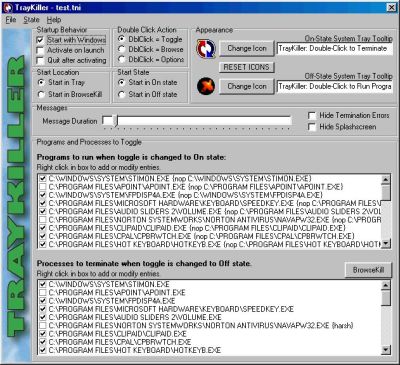
Task: Uncheck CLIPAID.EXE in terminate list
Action: tap(43, 334)
